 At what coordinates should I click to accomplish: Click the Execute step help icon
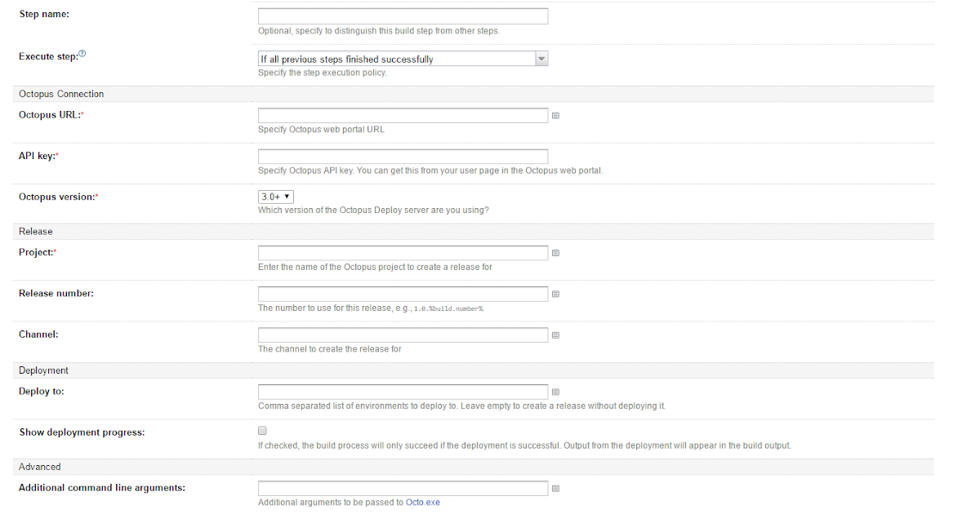tap(80, 52)
